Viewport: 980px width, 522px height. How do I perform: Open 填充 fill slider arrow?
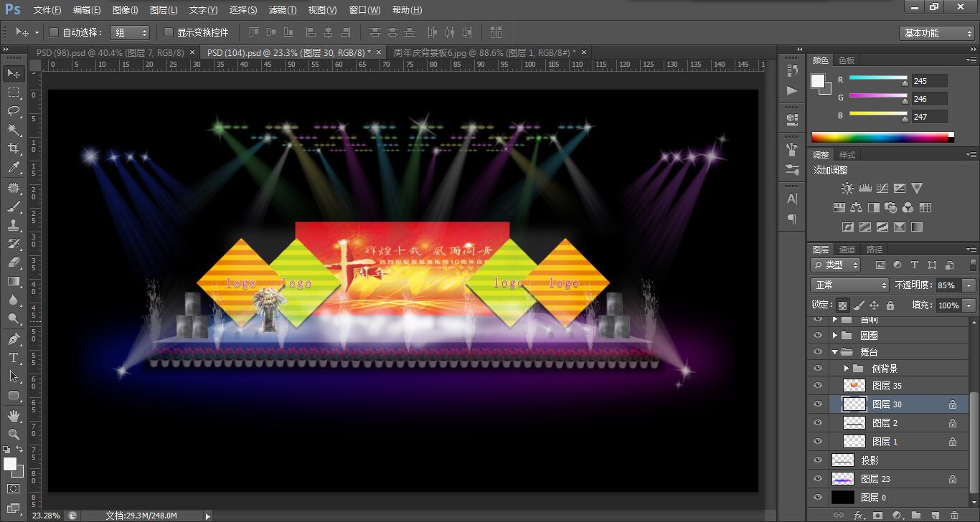(x=969, y=305)
